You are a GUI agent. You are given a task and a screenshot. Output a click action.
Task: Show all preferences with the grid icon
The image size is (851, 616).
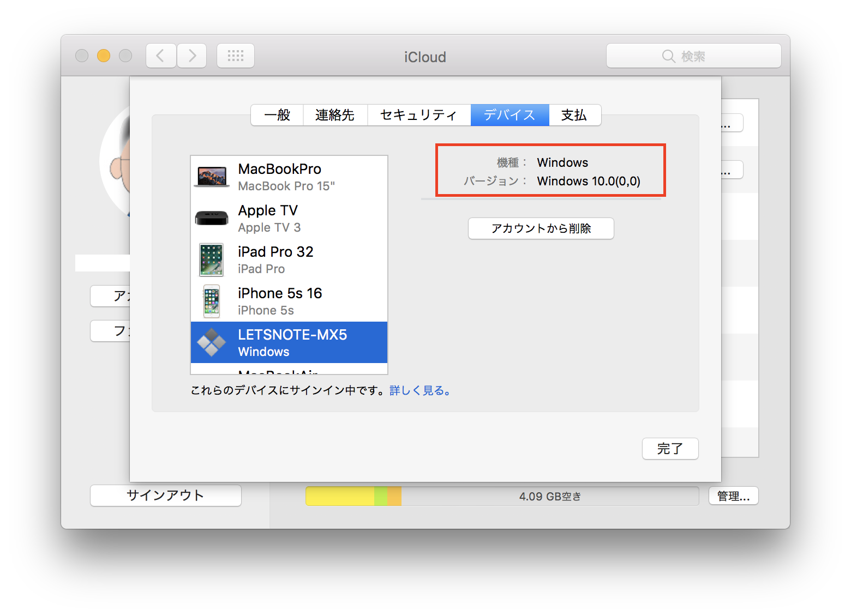click(236, 56)
